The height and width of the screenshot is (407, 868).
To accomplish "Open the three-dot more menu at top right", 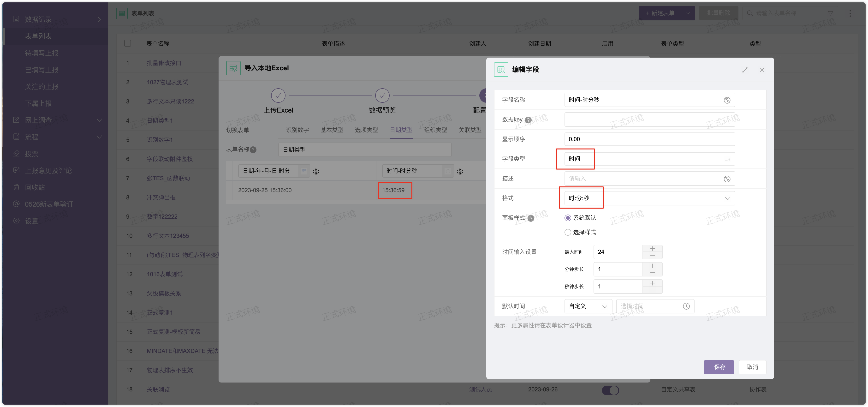I will pyautogui.click(x=850, y=13).
